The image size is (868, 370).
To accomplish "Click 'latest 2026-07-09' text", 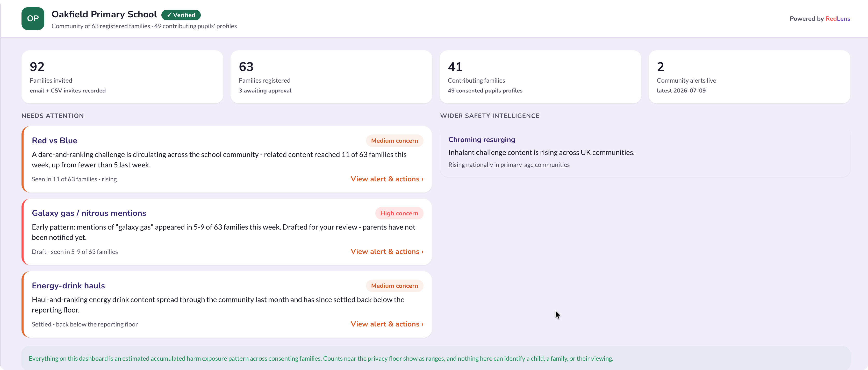I will pyautogui.click(x=681, y=90).
